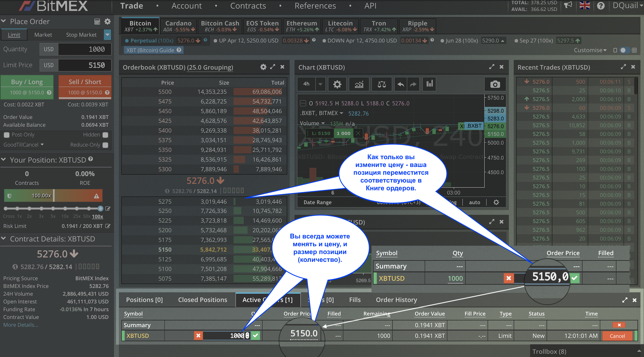Open the Contracts menu
Screen dimensions: 644x357
coord(248,6)
